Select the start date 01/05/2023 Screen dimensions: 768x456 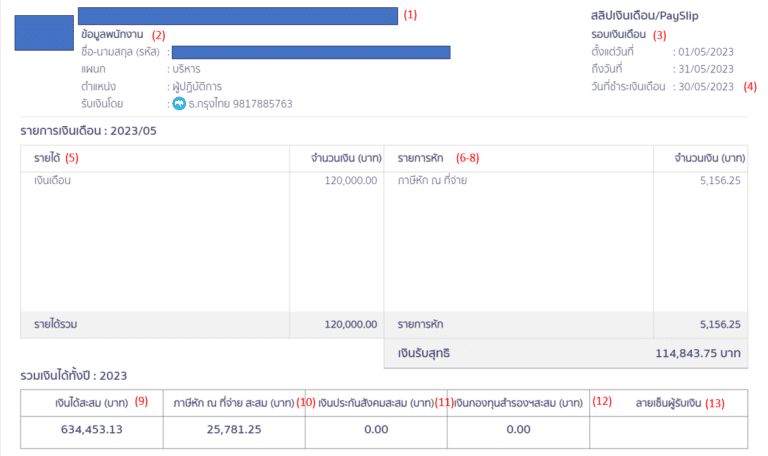click(x=707, y=51)
